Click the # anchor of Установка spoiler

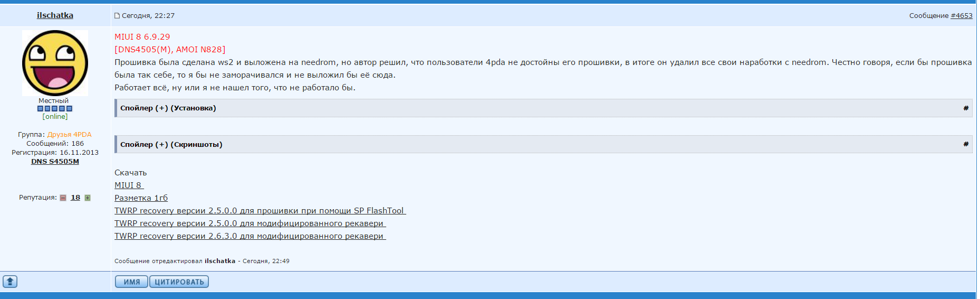(966, 108)
